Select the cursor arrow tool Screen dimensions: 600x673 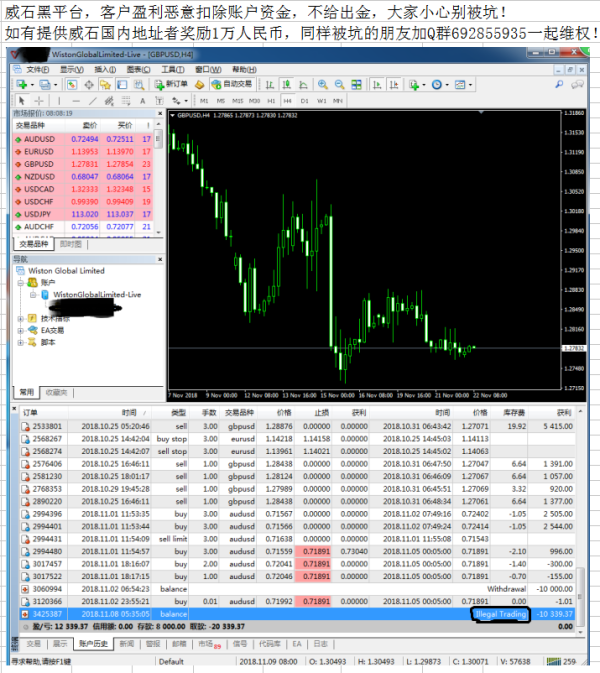point(21,100)
